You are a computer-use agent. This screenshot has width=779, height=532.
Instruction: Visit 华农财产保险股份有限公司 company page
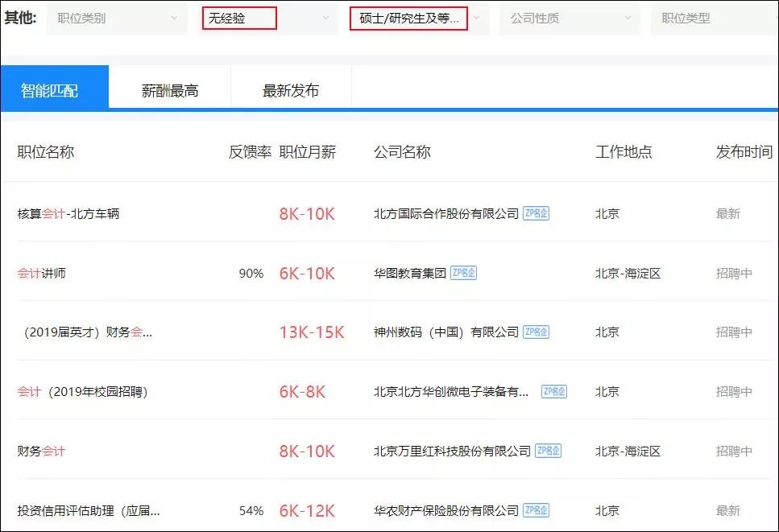[446, 510]
